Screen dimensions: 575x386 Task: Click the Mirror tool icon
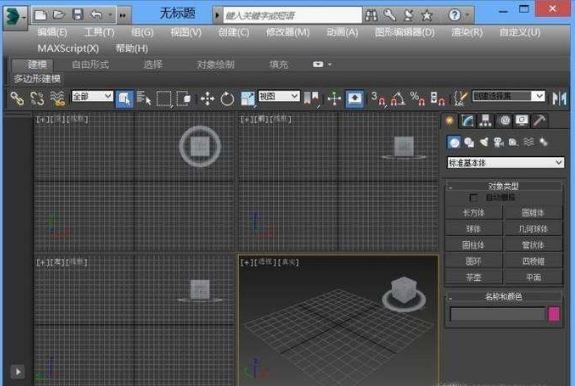pos(559,98)
